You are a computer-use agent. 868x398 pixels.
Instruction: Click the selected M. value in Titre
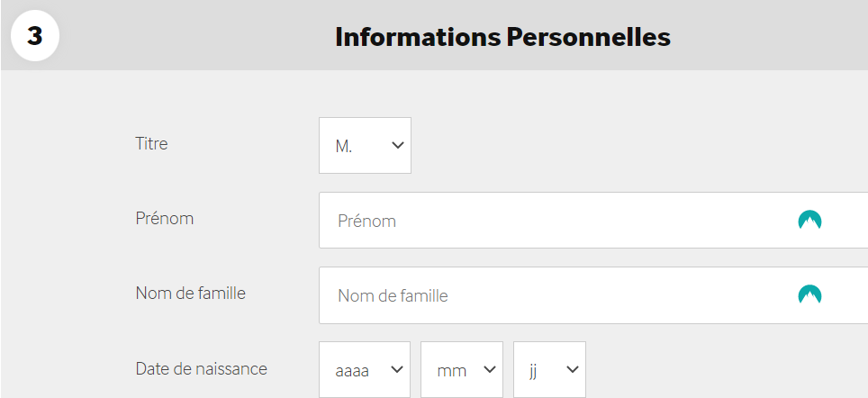[344, 147]
